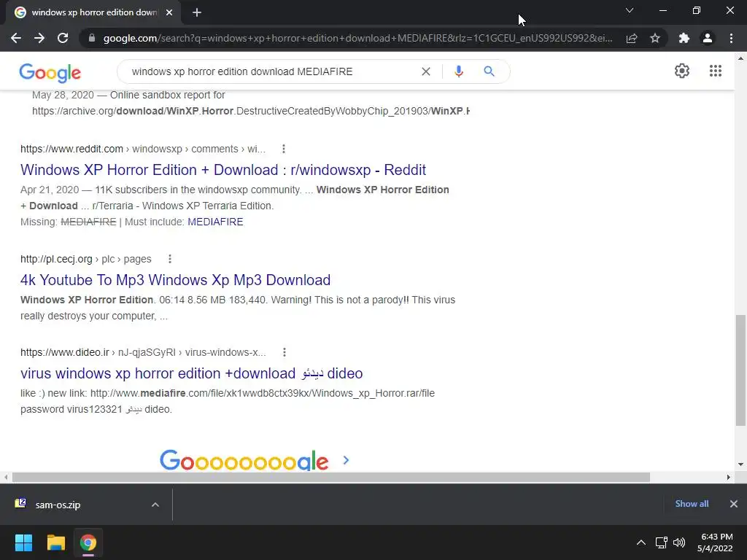Clear the search box text

(x=426, y=71)
